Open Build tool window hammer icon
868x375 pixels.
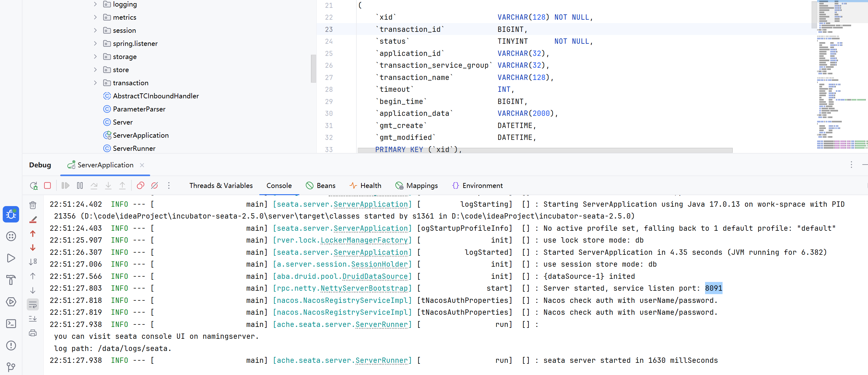point(11,280)
